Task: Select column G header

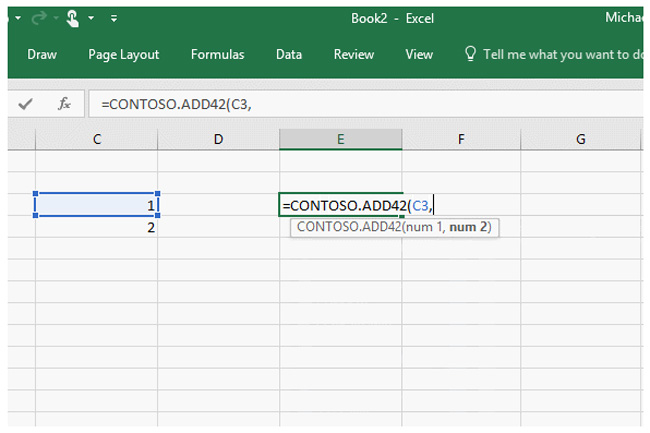Action: click(x=581, y=139)
